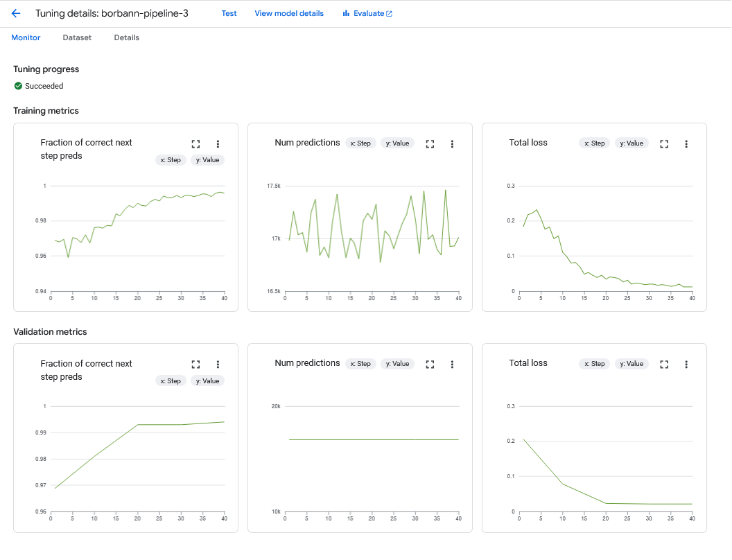The height and width of the screenshot is (560, 732).
Task: Open kebab menu on validation Total loss chart
Action: pos(686,364)
